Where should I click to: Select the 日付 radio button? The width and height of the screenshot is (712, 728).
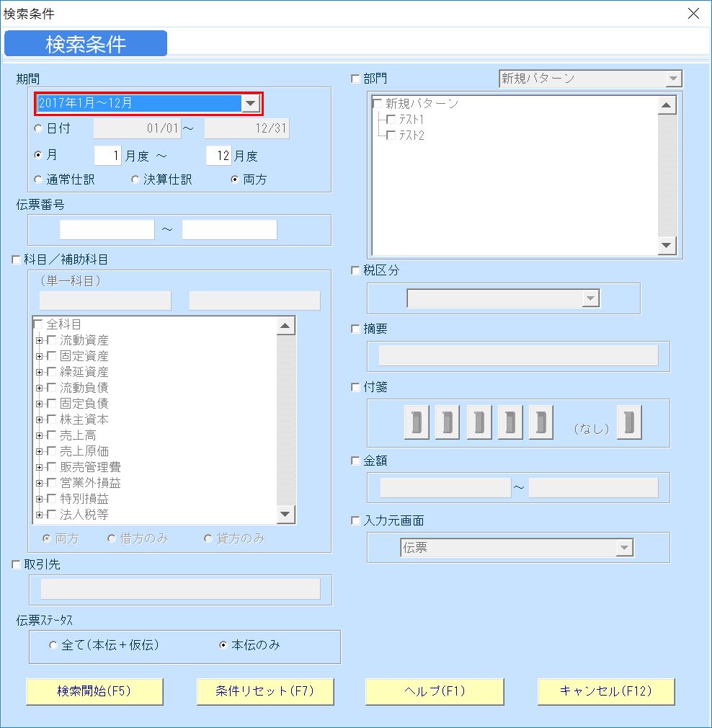[x=37, y=128]
